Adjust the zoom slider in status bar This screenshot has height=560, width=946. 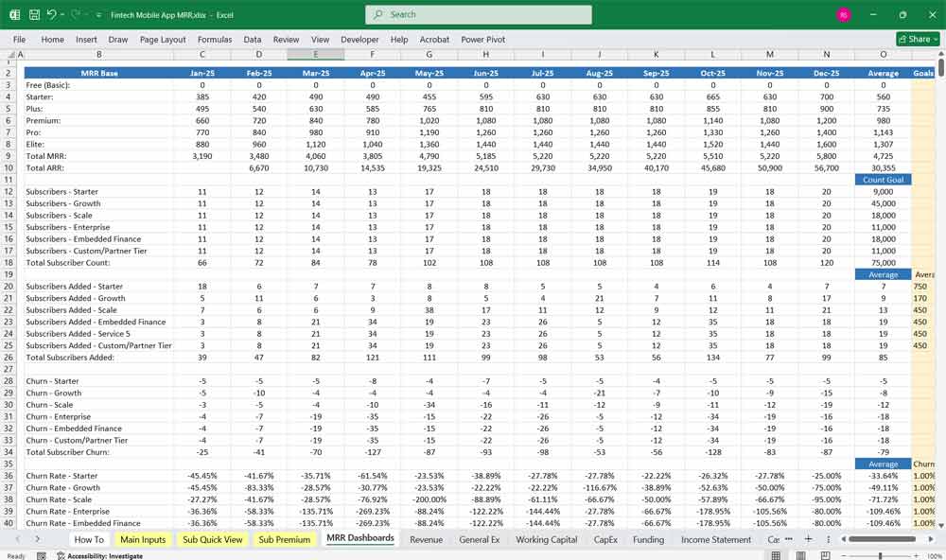[x=882, y=556]
